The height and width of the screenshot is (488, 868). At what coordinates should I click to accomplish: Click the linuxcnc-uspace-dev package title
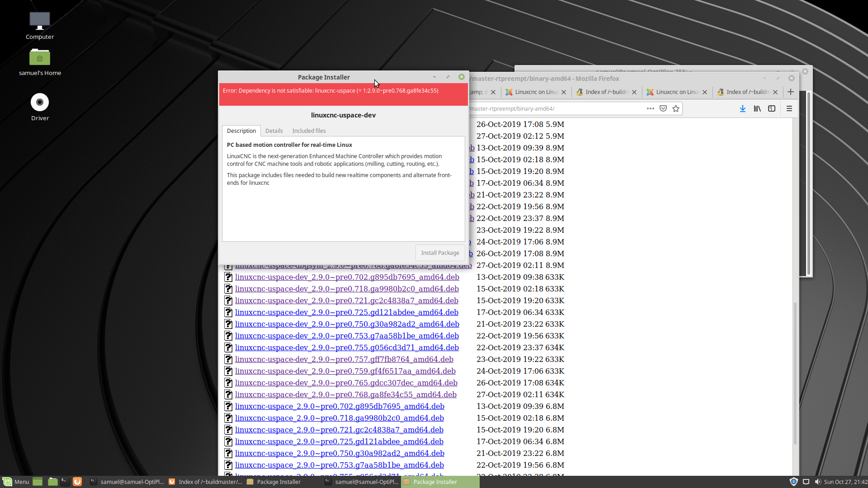pos(343,115)
